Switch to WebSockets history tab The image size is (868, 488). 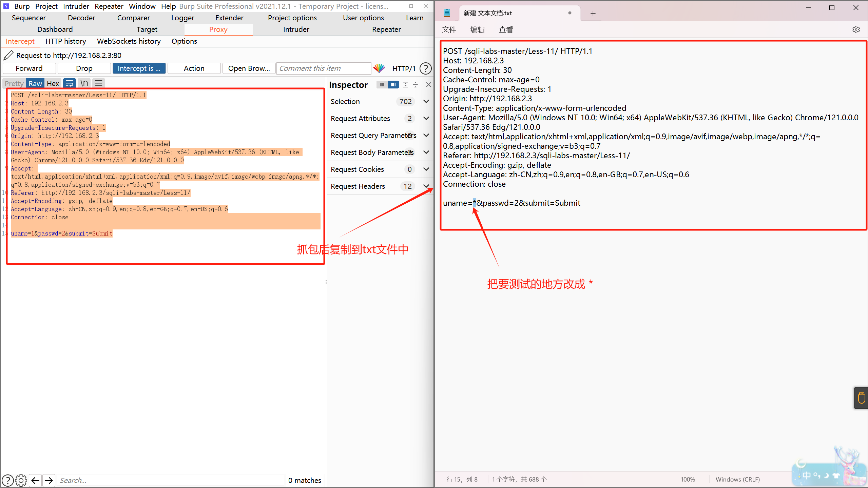(128, 41)
